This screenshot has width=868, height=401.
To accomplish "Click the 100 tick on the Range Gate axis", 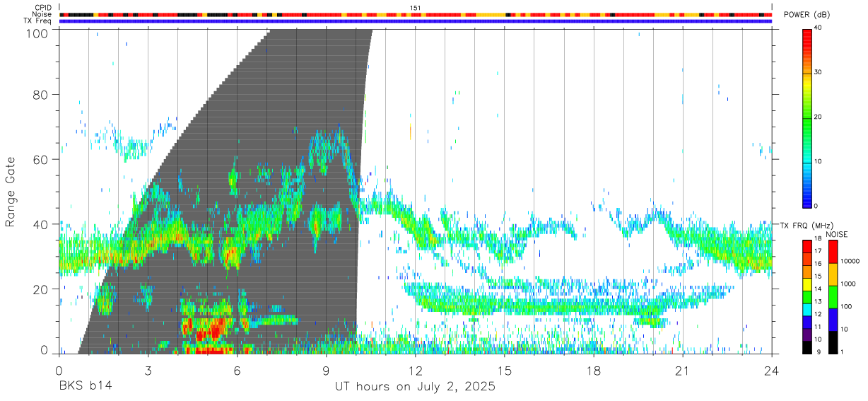I will [36, 33].
